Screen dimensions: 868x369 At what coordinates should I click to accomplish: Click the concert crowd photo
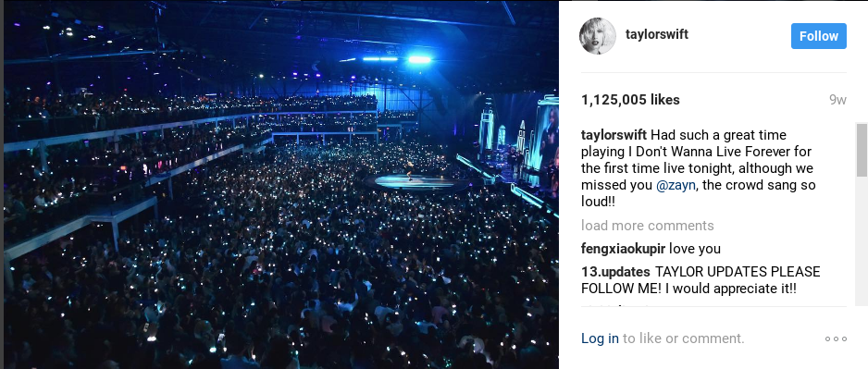[281, 184]
